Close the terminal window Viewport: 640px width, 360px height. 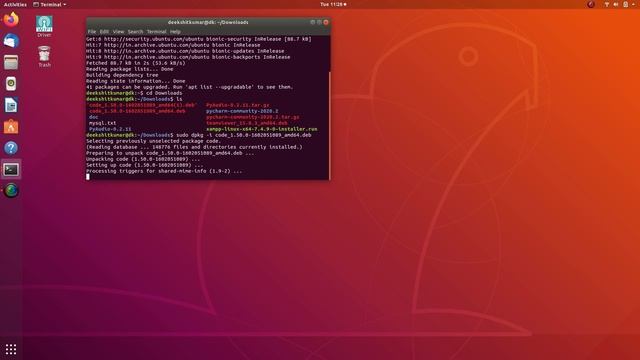click(x=326, y=22)
